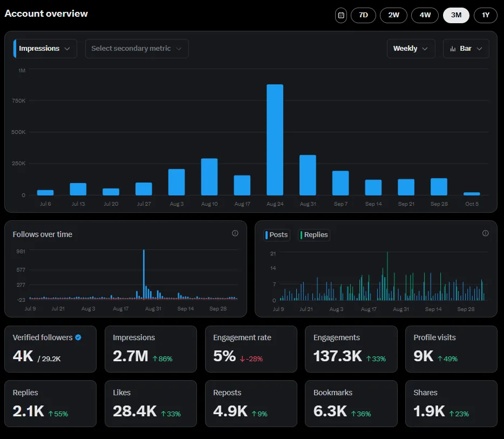Open the Weekly granularity dropdown
Image resolution: width=504 pixels, height=439 pixels.
(411, 49)
